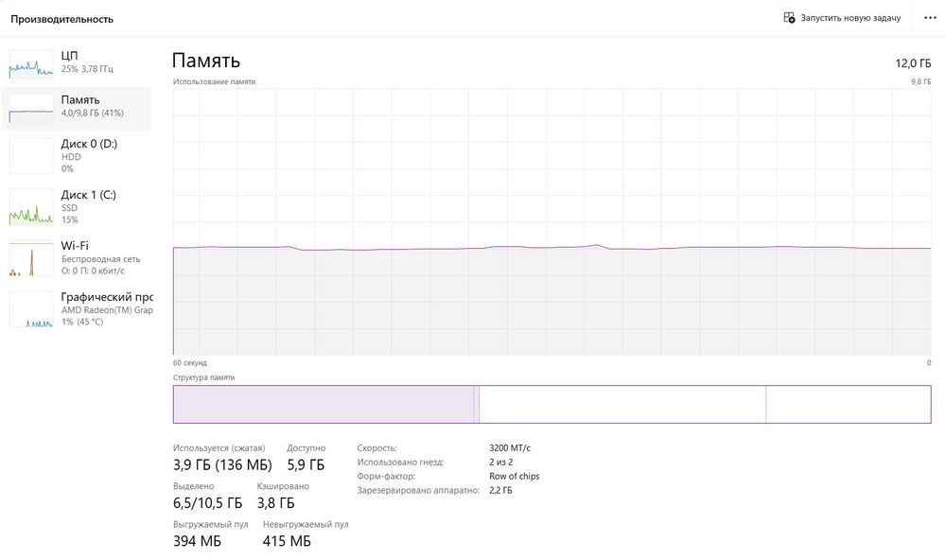Click the Запустить новую задачу text
946x560 pixels.
(x=850, y=18)
